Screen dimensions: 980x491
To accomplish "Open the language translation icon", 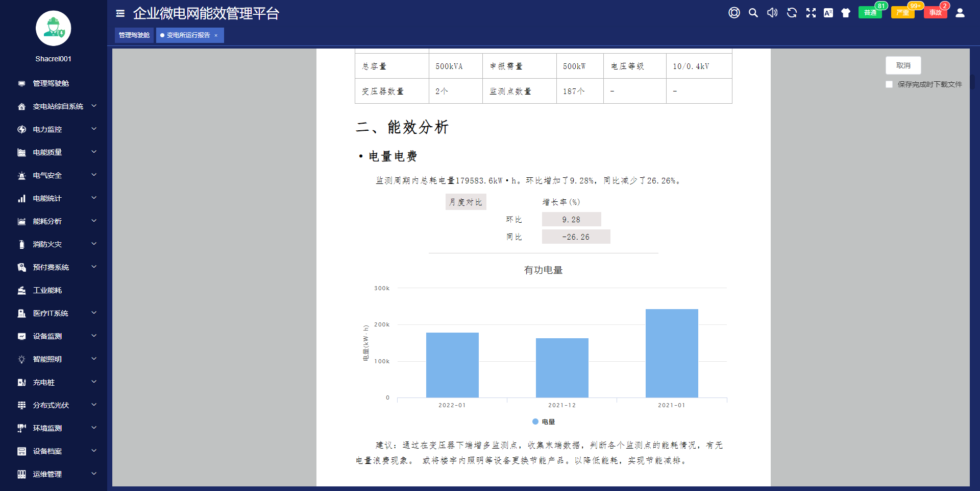I will [x=828, y=13].
